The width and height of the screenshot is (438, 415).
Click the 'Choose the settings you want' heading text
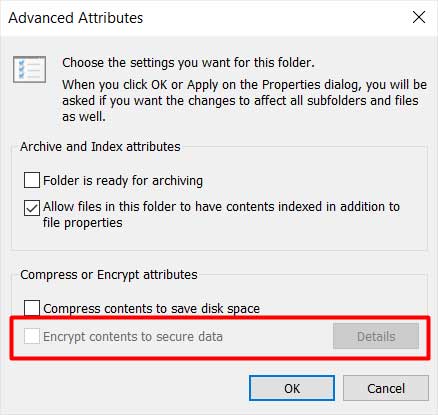point(188,63)
